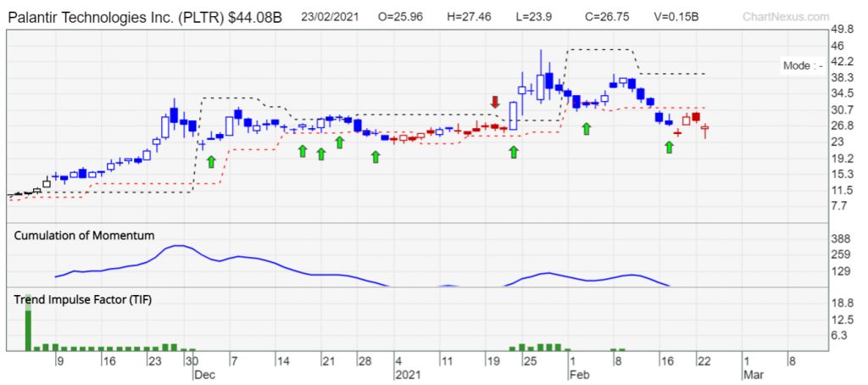Click the '2021' year label on date axis
This screenshot has width=868, height=385.
[409, 375]
